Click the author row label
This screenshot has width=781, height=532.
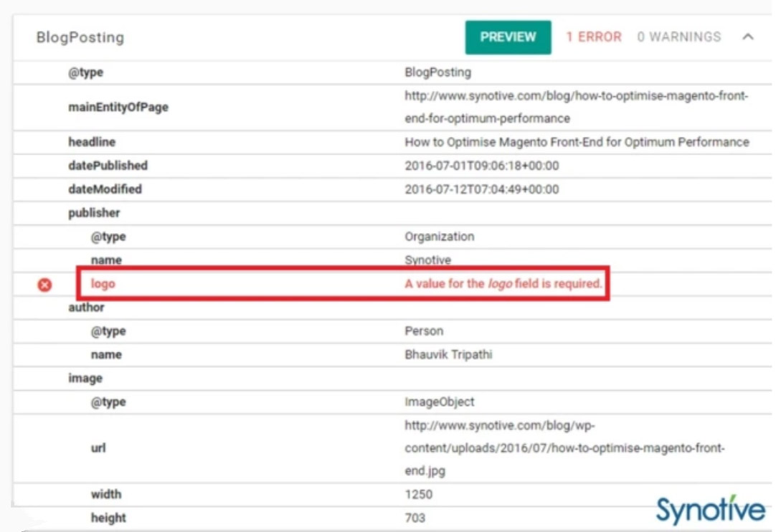85,308
